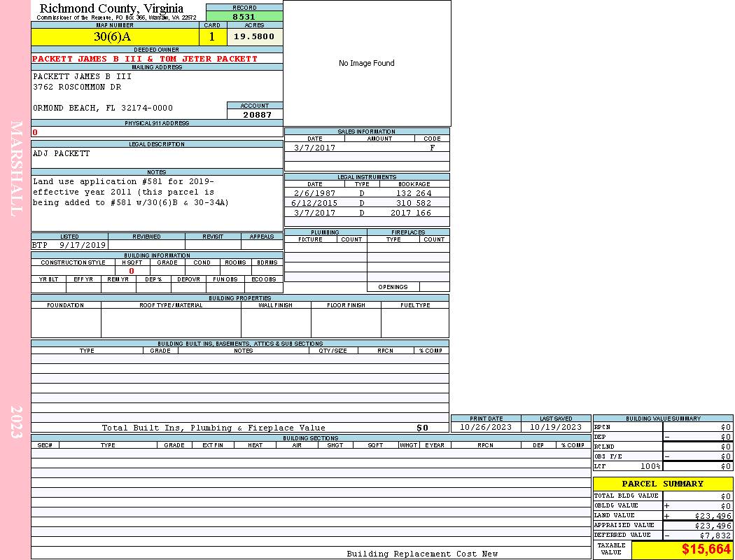Click the MARSHALL label on pink sidebar
This screenshot has width=735, height=560.
[x=16, y=168]
